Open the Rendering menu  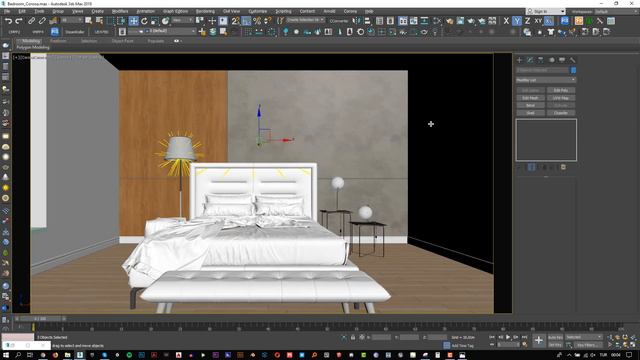(205, 11)
